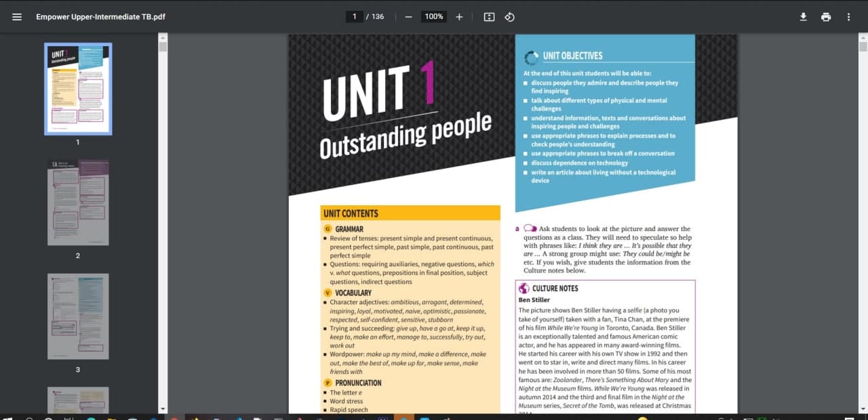Image resolution: width=868 pixels, height=420 pixels.
Task: Jump to page 3 thumbnail
Action: (x=78, y=316)
